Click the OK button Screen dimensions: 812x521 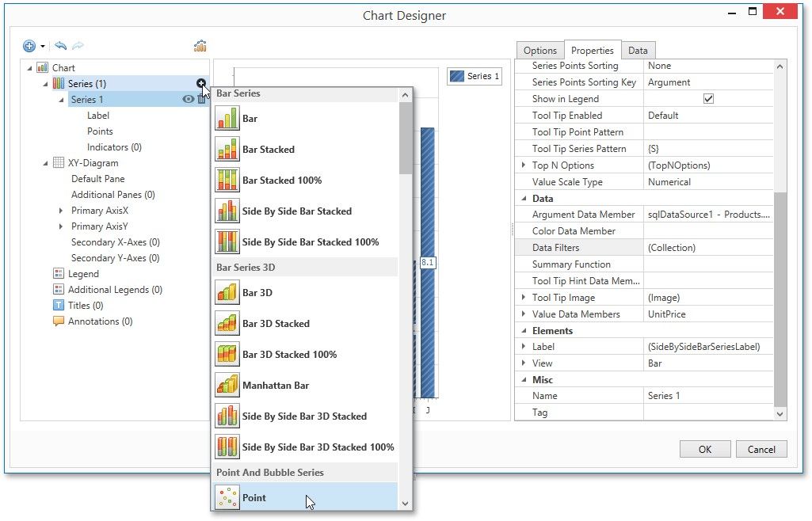click(x=704, y=449)
